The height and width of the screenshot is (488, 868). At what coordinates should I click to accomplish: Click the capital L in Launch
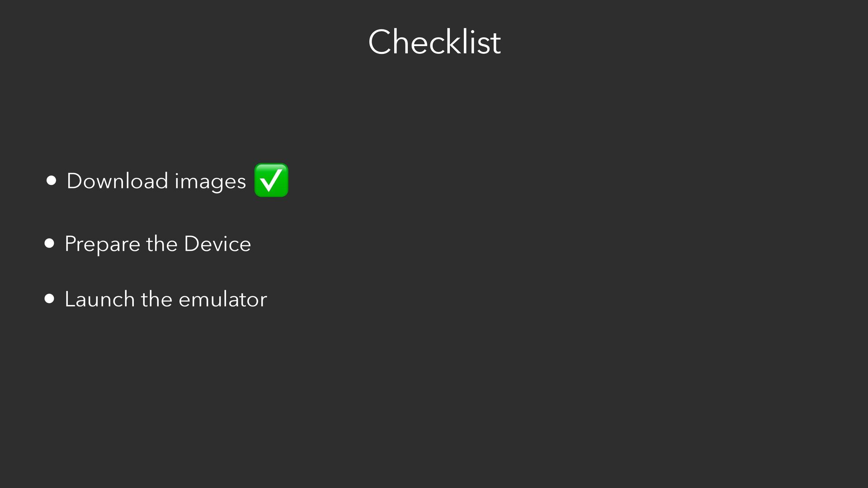[x=69, y=299]
